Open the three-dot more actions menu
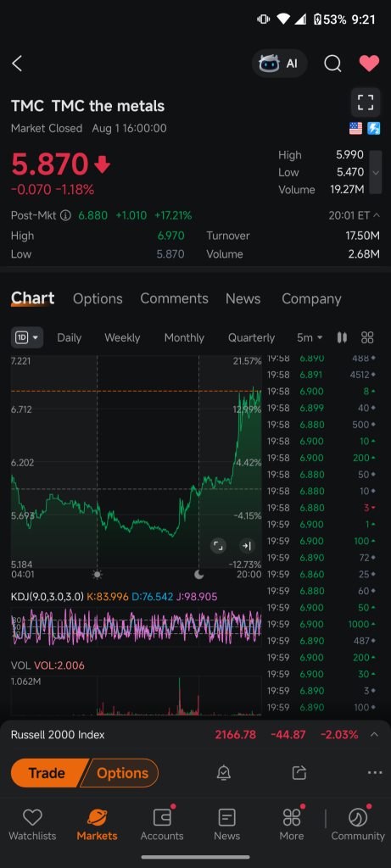 pyautogui.click(x=374, y=773)
